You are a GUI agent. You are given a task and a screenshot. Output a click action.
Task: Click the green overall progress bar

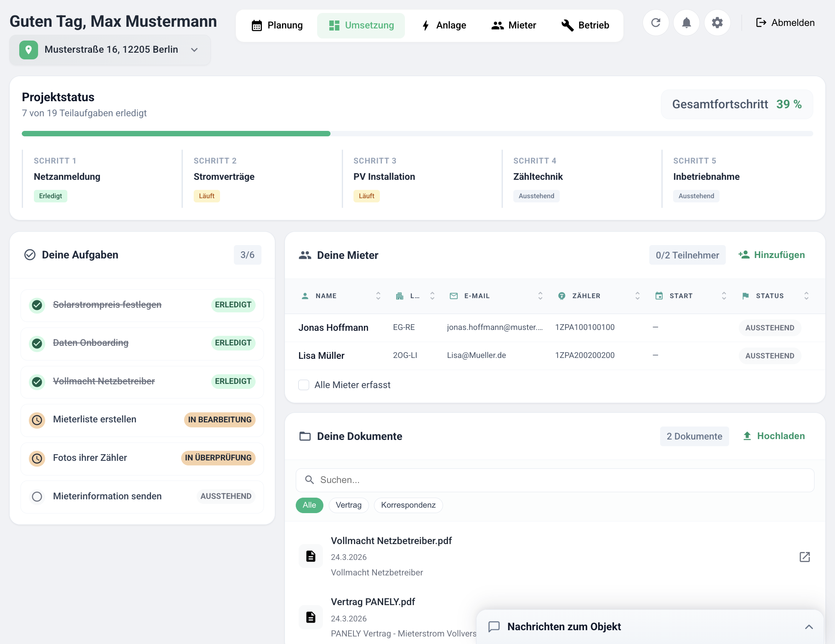pyautogui.click(x=176, y=134)
